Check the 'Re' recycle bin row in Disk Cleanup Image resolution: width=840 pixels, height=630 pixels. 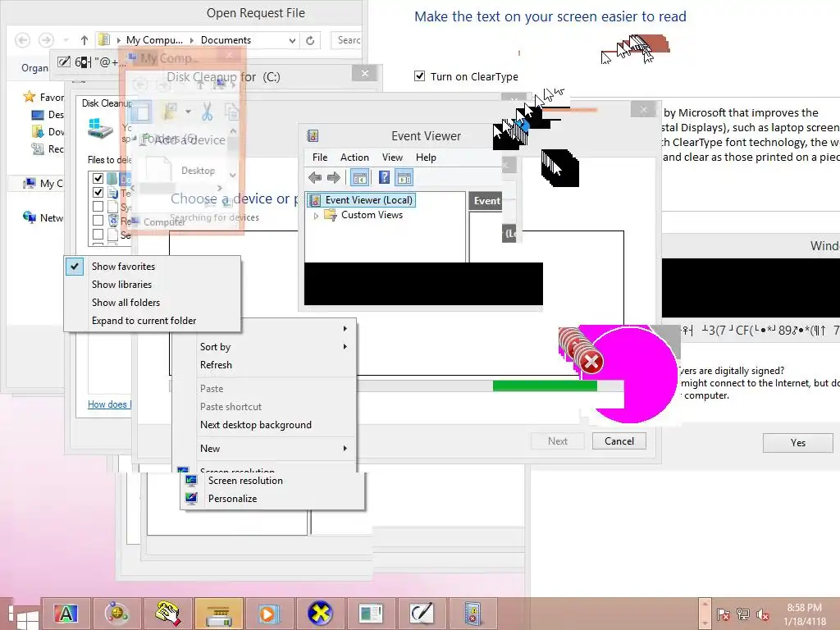[x=98, y=220]
